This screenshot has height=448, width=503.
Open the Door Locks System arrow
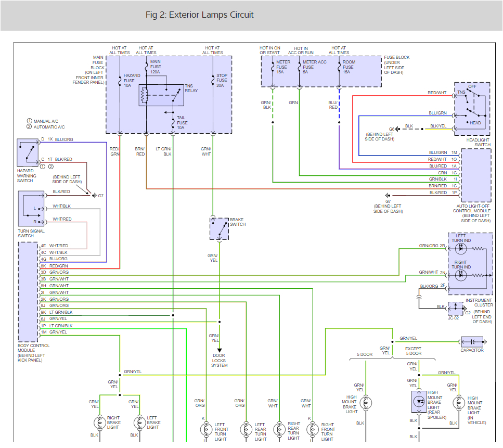pyautogui.click(x=219, y=349)
